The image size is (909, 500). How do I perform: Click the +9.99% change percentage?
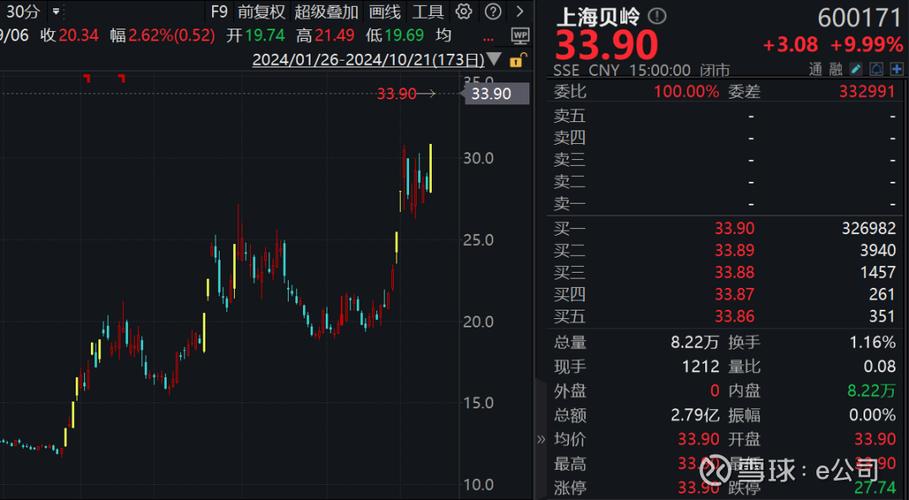[866, 44]
